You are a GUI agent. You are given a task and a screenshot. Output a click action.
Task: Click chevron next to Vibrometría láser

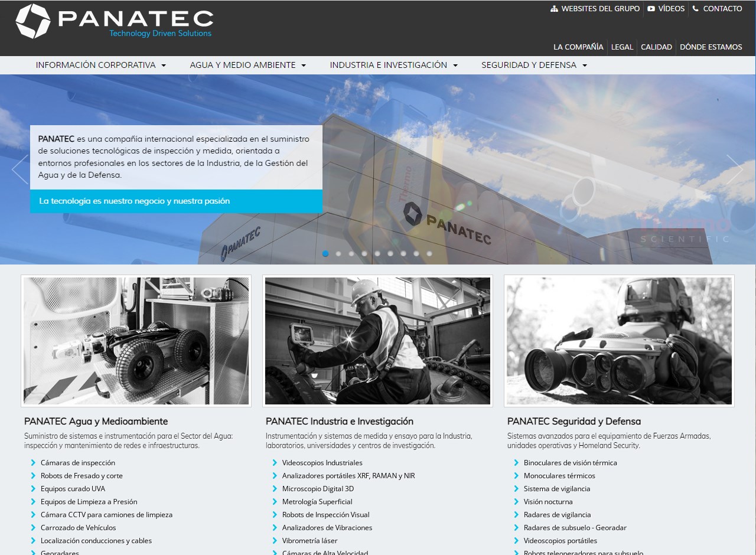point(275,541)
